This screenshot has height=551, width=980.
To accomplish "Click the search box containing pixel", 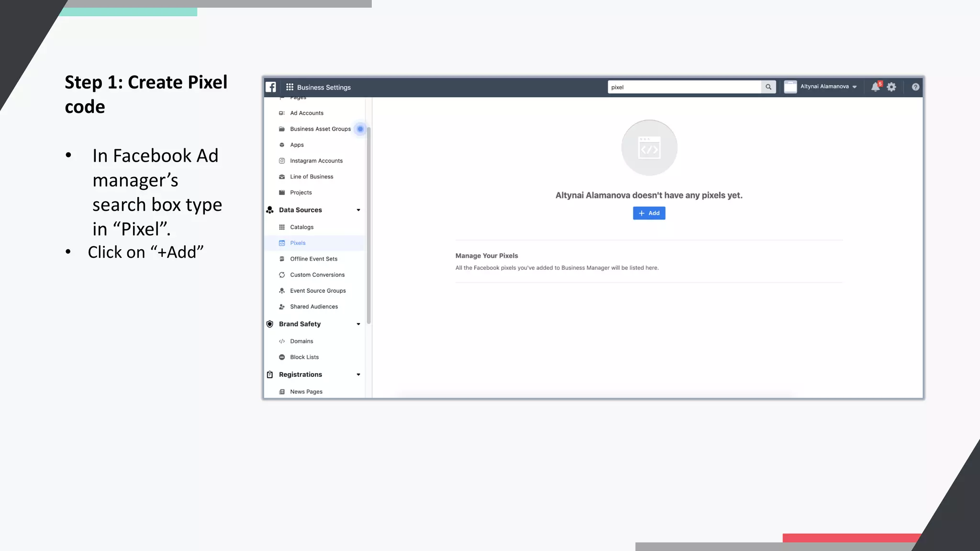I will tap(685, 87).
